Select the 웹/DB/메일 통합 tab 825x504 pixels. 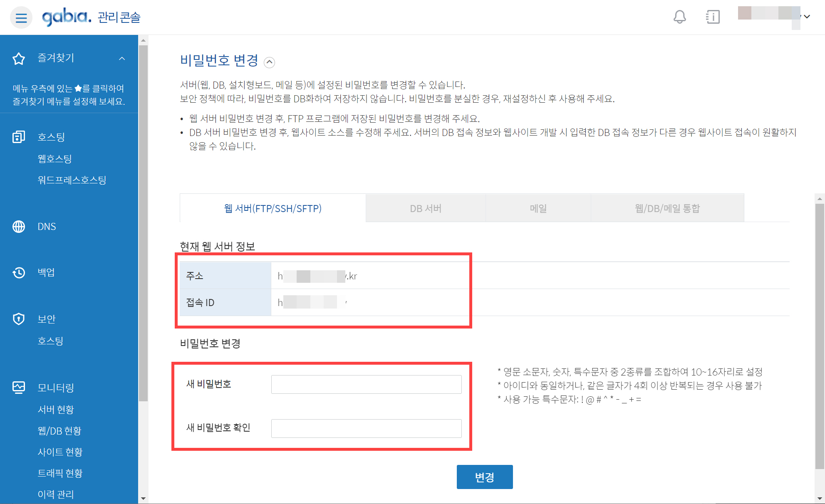[667, 208]
